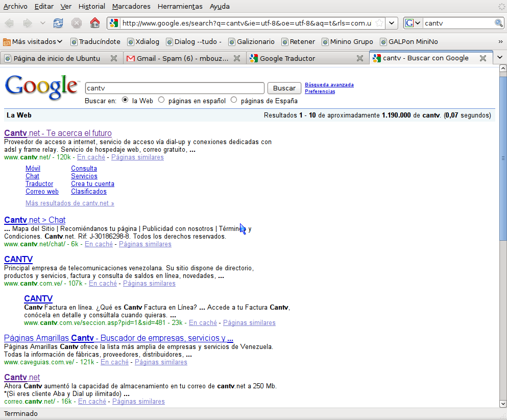Open the list all tabs dropdown
The width and height of the screenshot is (507, 420).
point(500,58)
